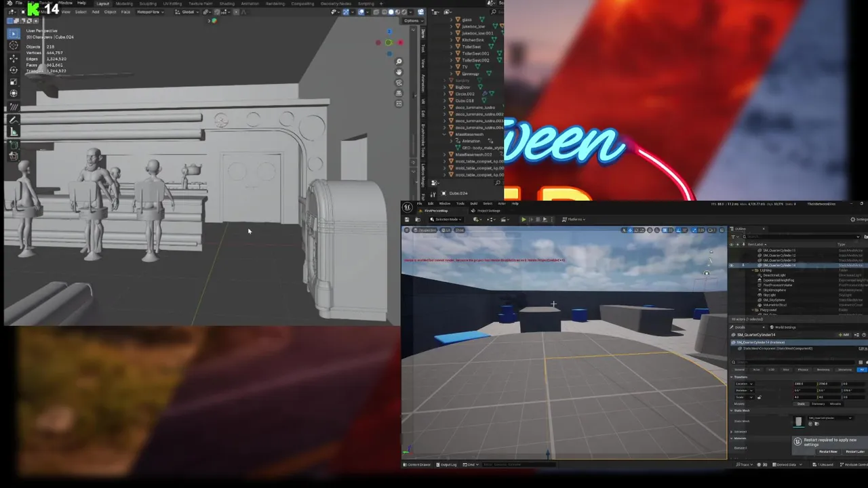This screenshot has height=488, width=868.
Task: Expand KitchenSink in Blender outliner
Action: coord(451,40)
